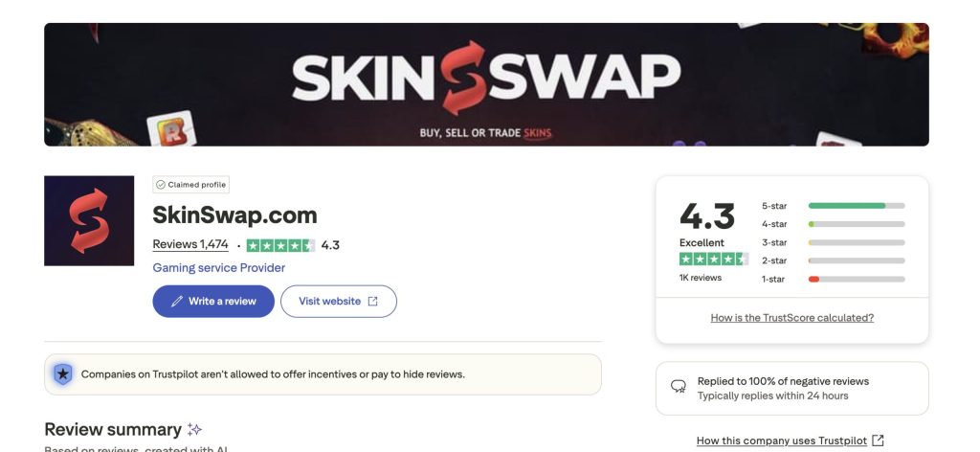Open the Reviews 1,474 link

coord(190,244)
